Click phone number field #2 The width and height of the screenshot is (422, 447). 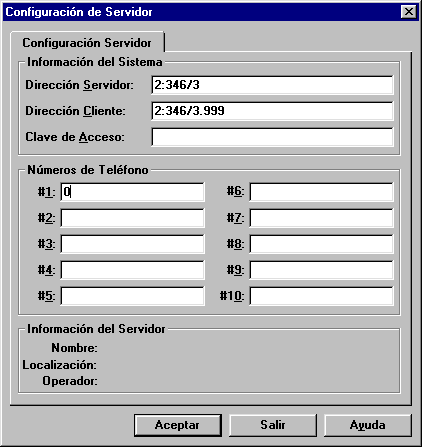click(x=132, y=218)
